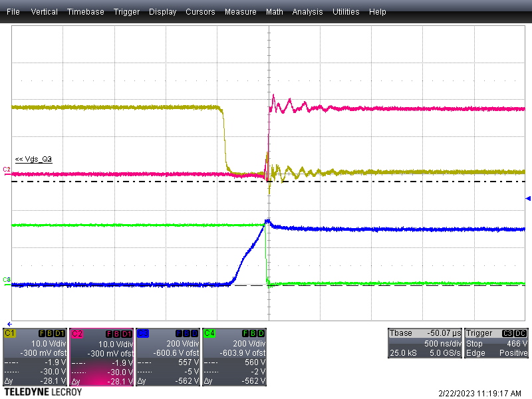The width and height of the screenshot is (532, 399).
Task: Click the F indicator in C2 descriptor
Action: point(109,334)
